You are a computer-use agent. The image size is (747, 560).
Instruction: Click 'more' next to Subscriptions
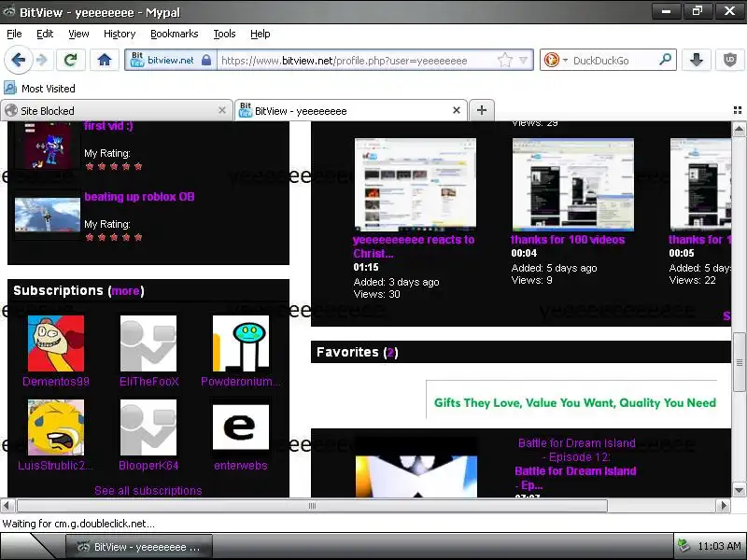click(126, 291)
